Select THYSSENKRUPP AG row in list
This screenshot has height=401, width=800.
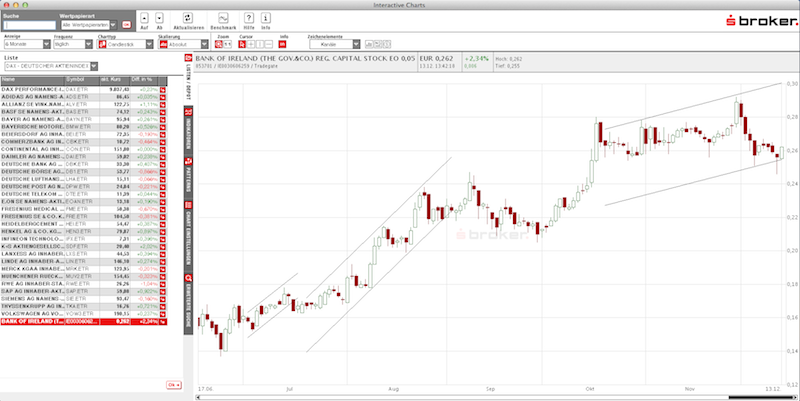pos(84,306)
